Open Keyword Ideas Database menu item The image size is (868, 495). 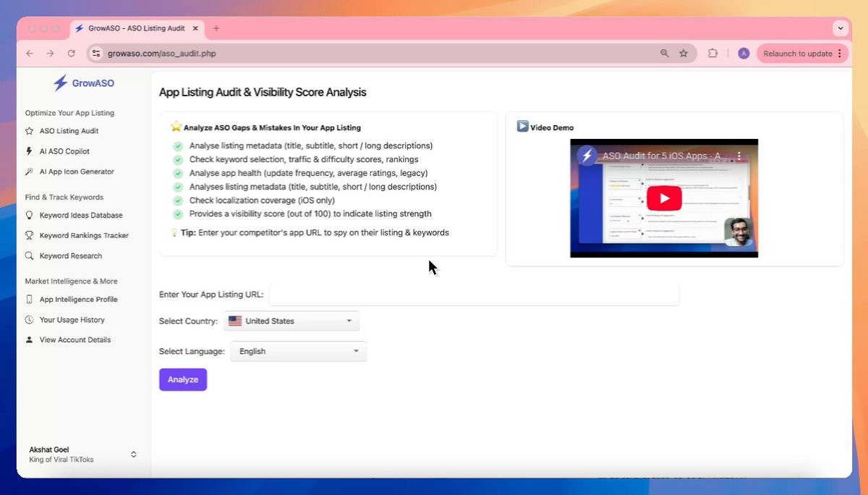(81, 215)
